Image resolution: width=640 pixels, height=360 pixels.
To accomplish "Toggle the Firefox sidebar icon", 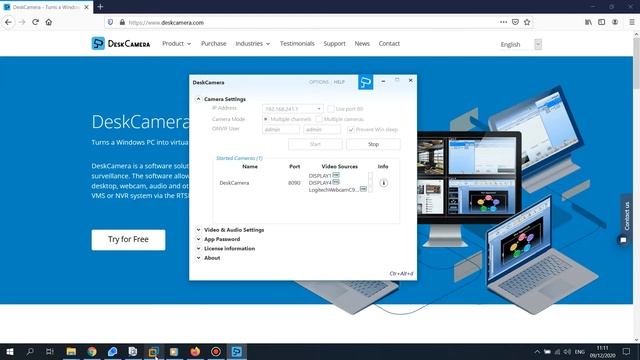I will click(x=602, y=22).
